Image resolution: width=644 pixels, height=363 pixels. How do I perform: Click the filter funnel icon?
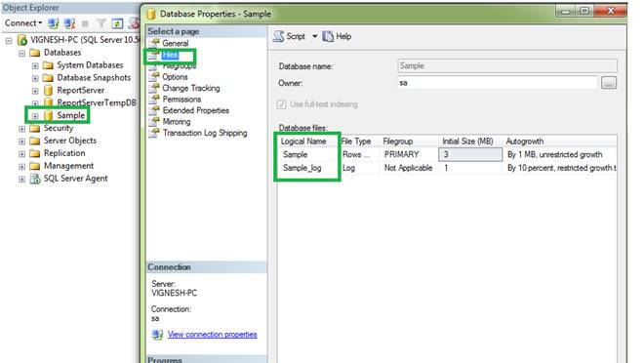(101, 23)
